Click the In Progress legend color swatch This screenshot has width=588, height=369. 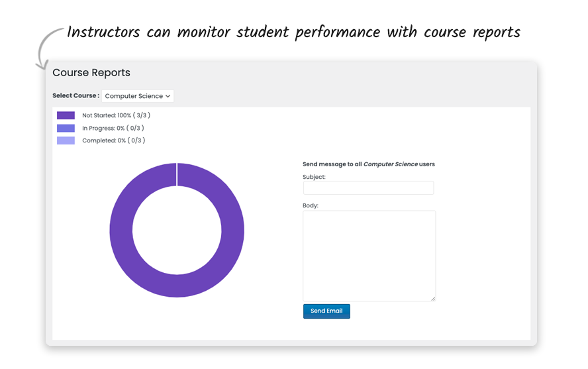[x=66, y=129]
